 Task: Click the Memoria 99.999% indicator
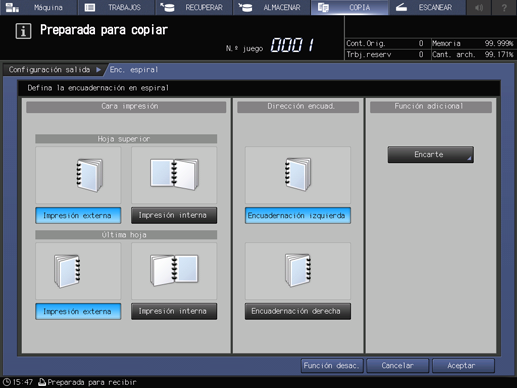tap(473, 43)
